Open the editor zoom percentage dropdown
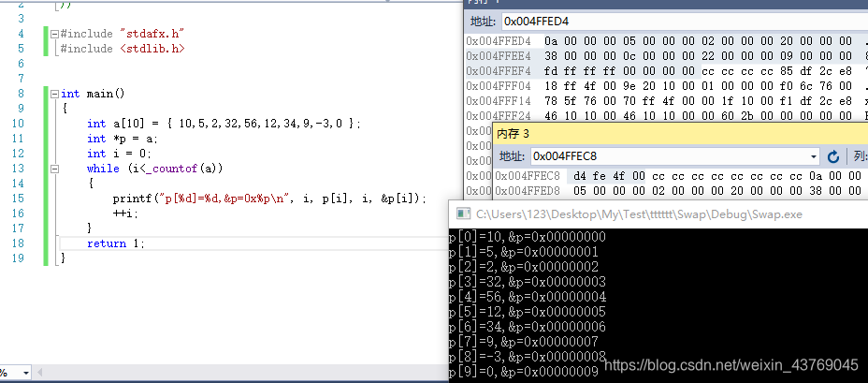This screenshot has width=868, height=383. point(25,373)
